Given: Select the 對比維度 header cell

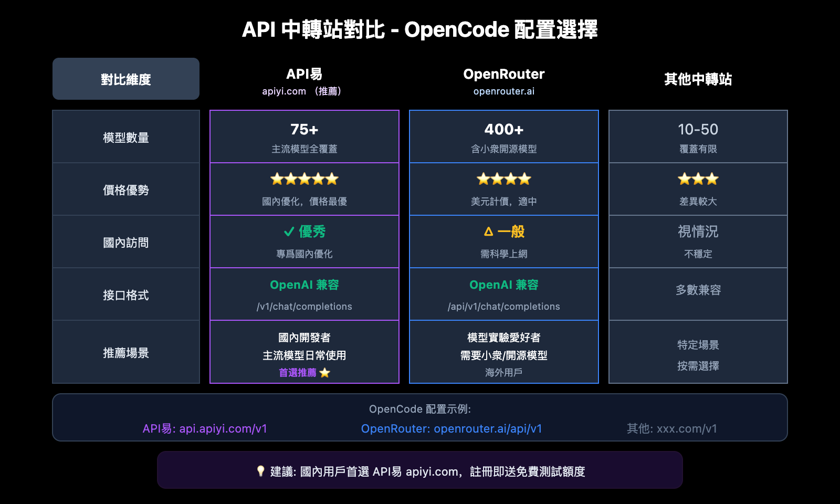Looking at the screenshot, I should [126, 79].
